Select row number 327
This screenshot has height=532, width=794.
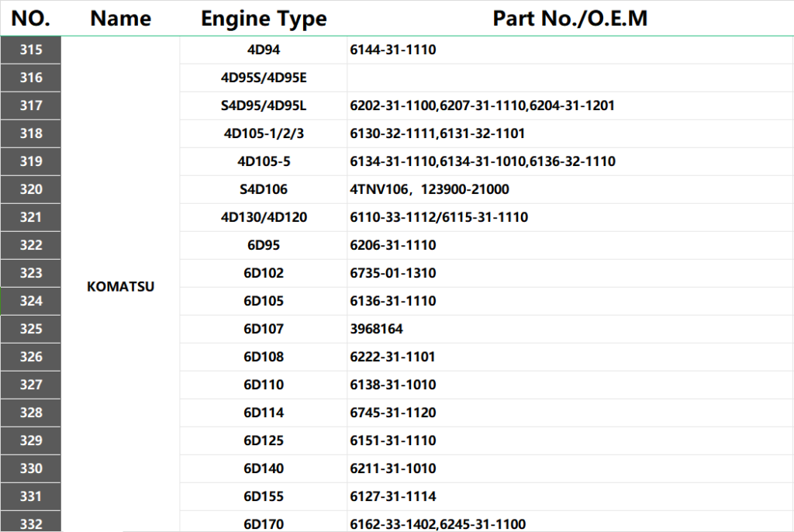click(31, 385)
